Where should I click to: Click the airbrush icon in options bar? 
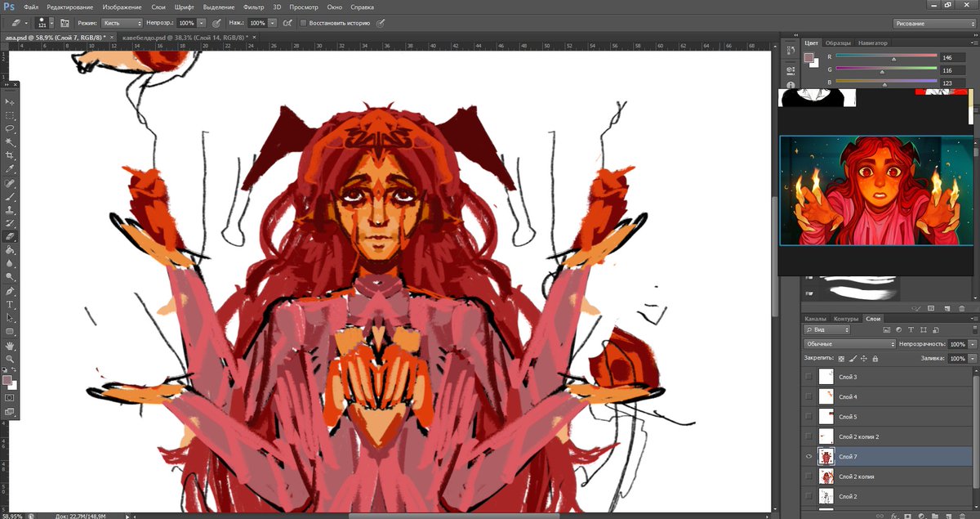coord(287,23)
